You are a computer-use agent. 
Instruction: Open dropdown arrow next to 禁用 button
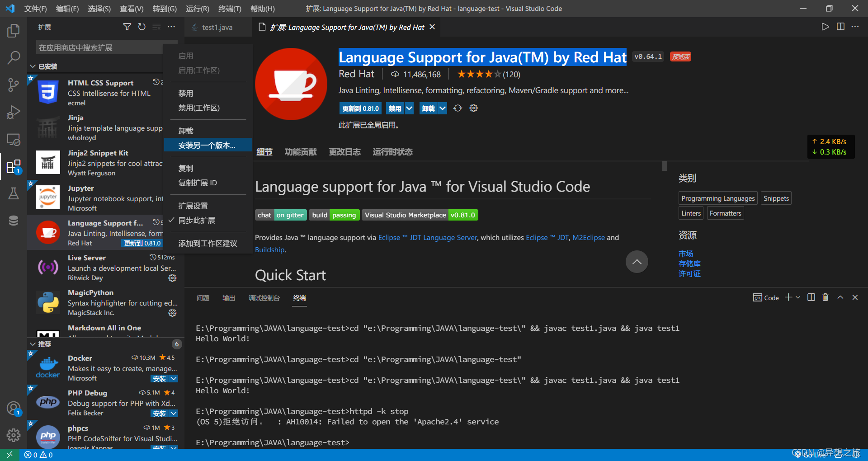(x=409, y=108)
